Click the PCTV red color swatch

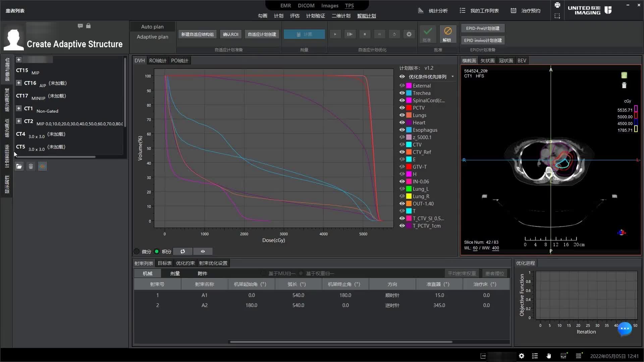tap(409, 108)
